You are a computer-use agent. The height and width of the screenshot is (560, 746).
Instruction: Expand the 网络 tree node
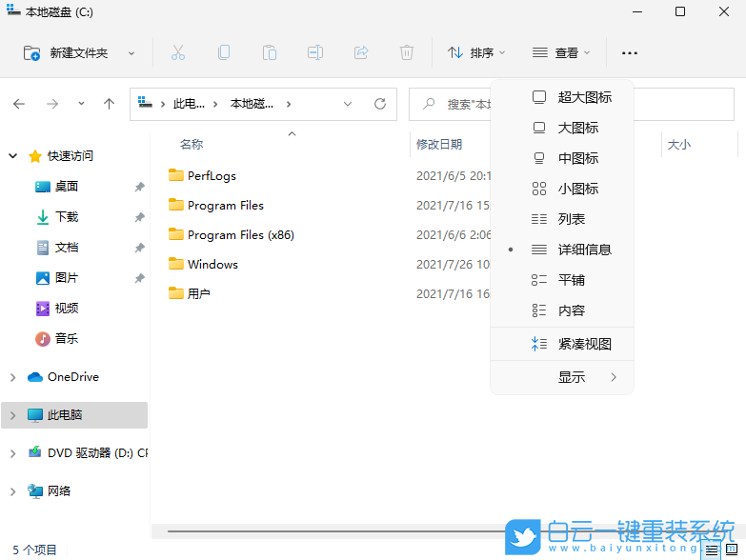pos(13,491)
